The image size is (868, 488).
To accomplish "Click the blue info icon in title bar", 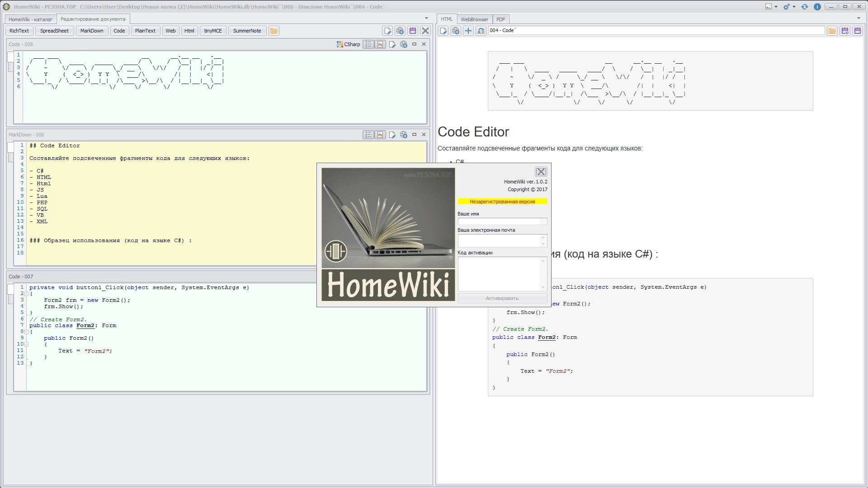I will point(817,7).
